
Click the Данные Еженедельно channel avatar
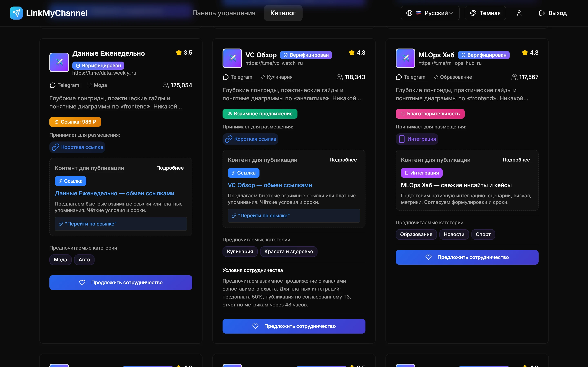[59, 62]
